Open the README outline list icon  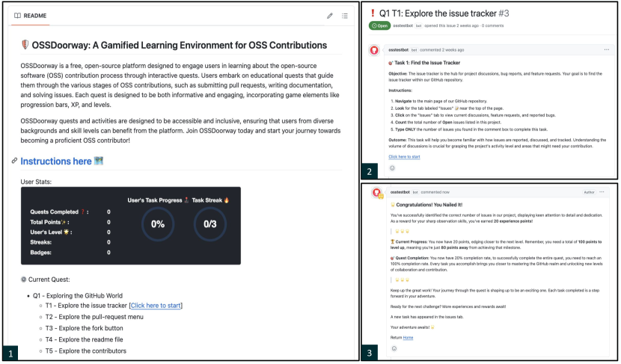pos(345,16)
